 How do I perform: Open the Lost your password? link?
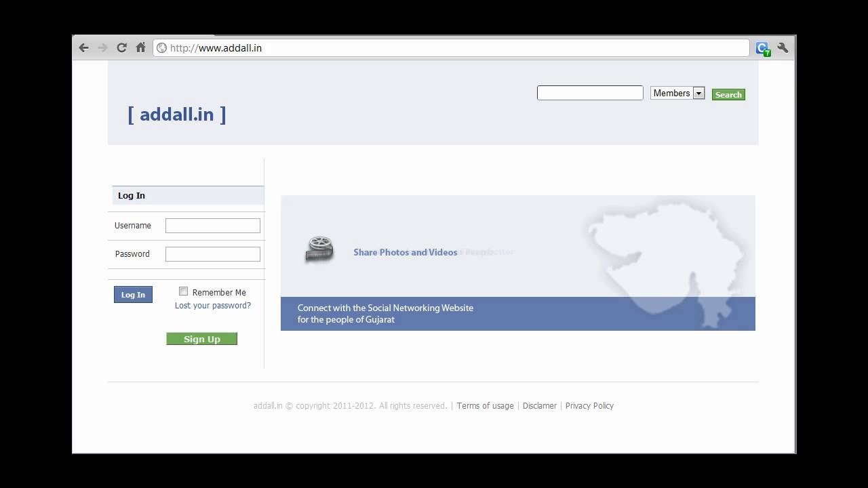tap(213, 306)
